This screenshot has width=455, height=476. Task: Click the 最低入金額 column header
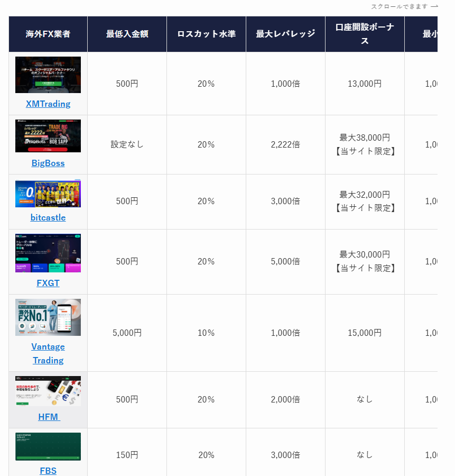pos(127,34)
